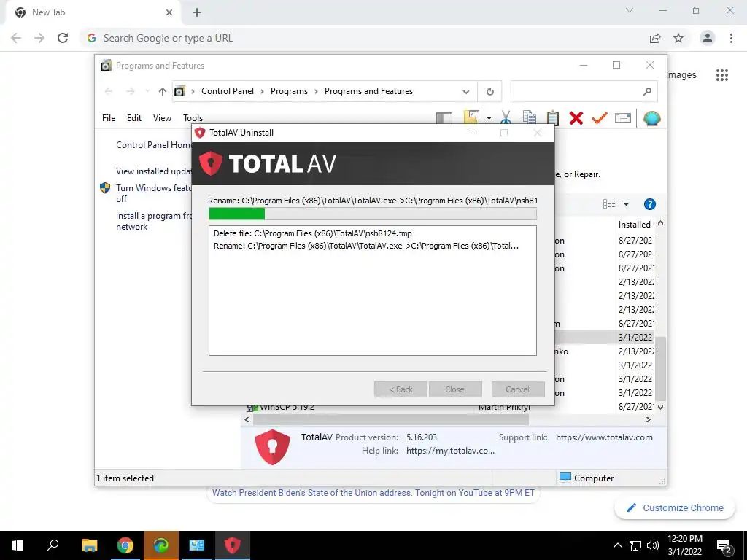Click product version 5.16.203 text
Screen dimensions: 747x560
coord(421,437)
